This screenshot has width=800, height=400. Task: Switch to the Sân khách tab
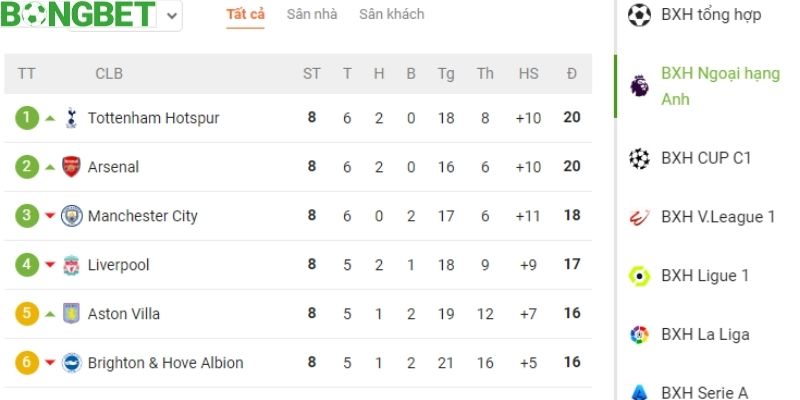pyautogui.click(x=391, y=15)
